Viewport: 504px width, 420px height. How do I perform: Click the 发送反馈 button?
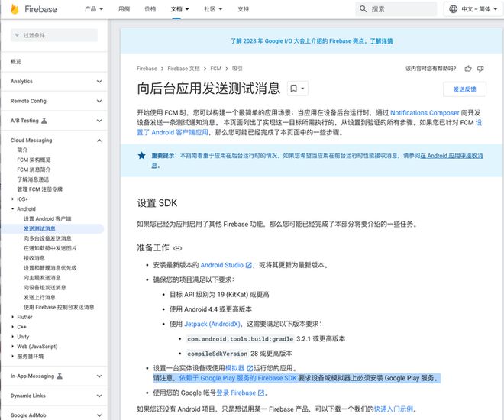[x=464, y=89]
